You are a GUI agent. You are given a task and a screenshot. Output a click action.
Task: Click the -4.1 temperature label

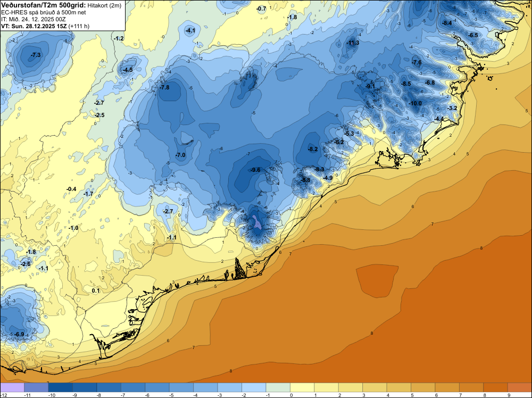click(190, 30)
